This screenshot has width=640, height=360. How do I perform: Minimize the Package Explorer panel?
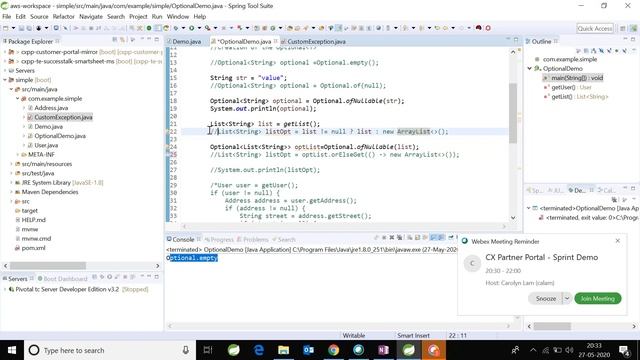(149, 40)
